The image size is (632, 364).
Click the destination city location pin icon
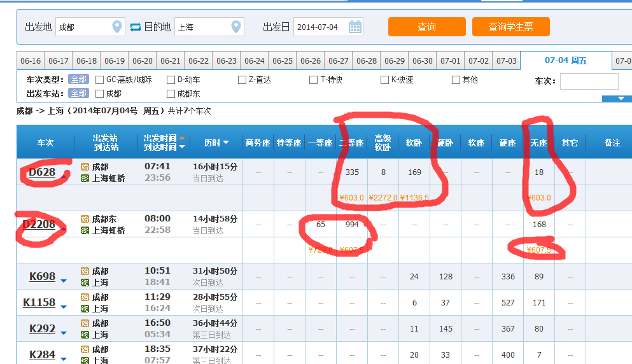tap(236, 27)
